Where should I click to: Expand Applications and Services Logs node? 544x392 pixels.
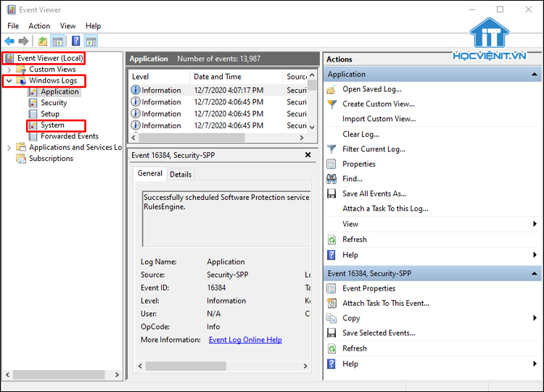coord(9,148)
